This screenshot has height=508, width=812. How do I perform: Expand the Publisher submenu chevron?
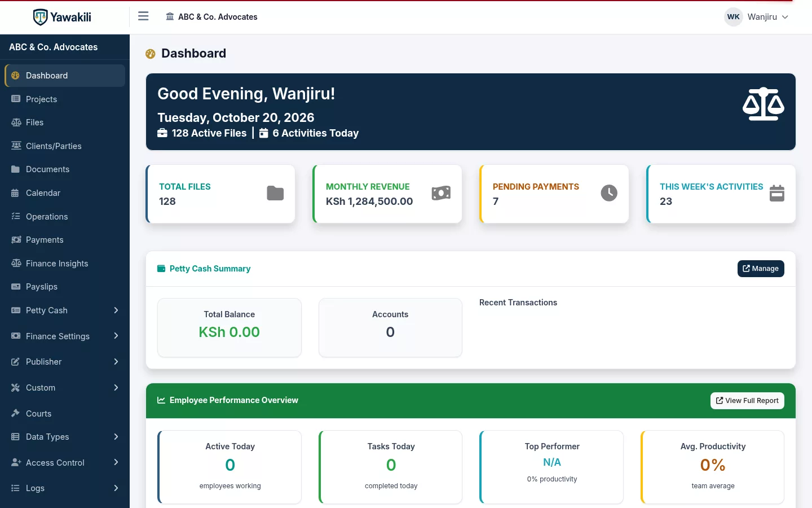(116, 361)
